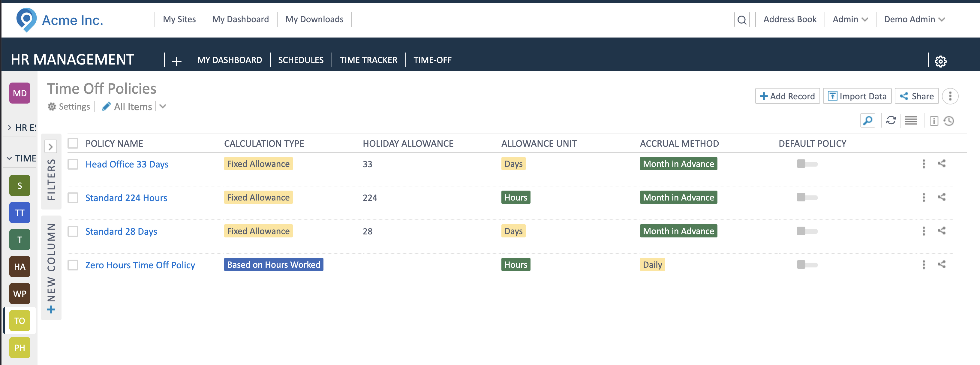Expand the All Items view dropdown

point(163,107)
